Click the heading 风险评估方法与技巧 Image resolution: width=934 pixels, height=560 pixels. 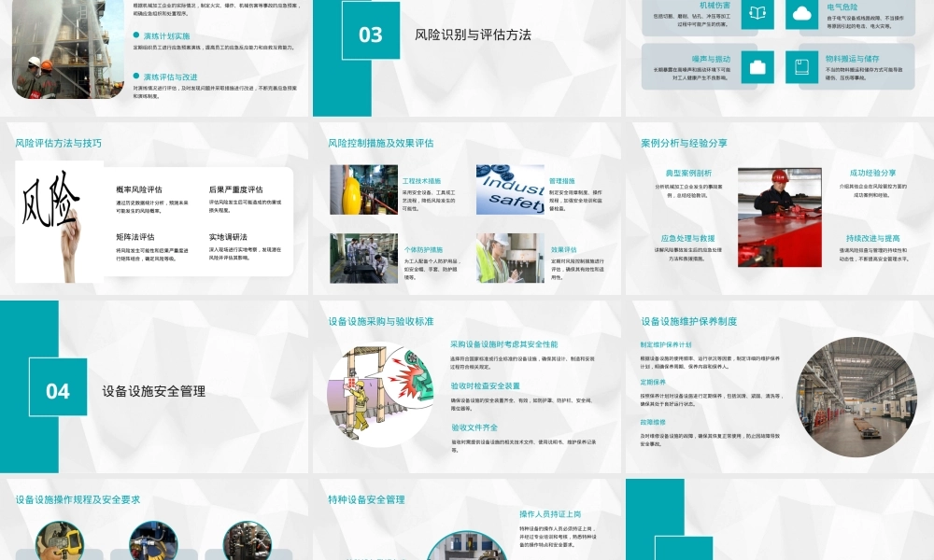(58, 144)
